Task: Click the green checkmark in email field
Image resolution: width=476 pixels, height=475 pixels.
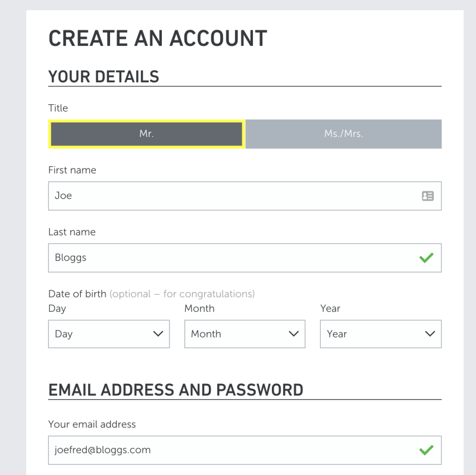Action: (x=426, y=450)
